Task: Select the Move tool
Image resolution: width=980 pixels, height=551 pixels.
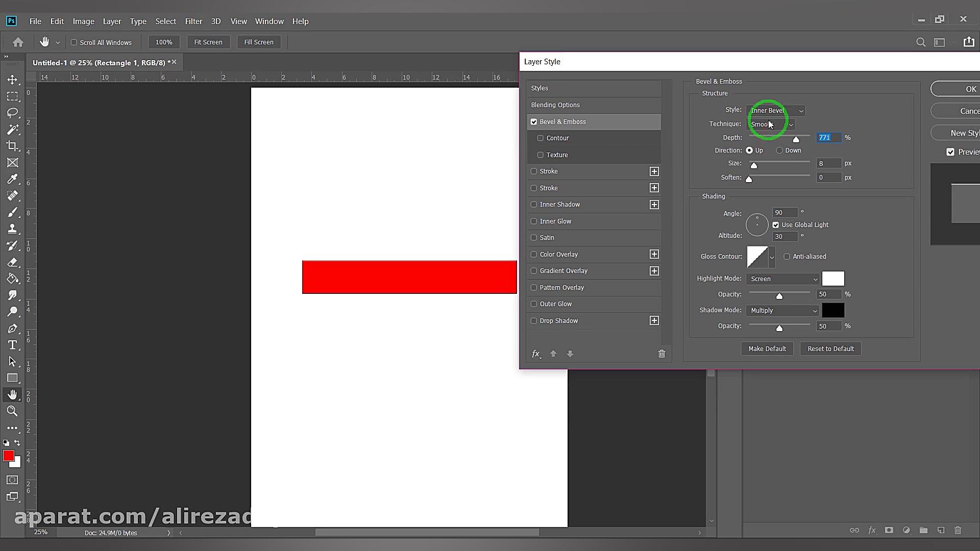Action: (12, 80)
